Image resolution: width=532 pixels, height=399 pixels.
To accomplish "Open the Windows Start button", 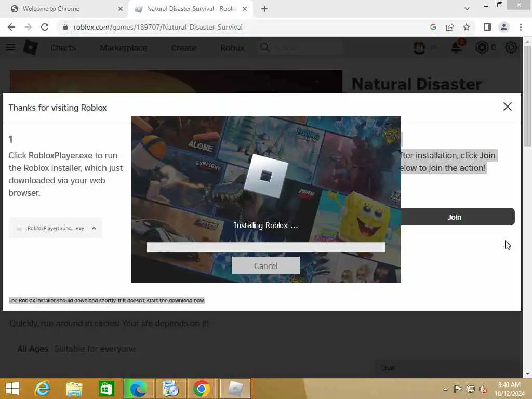I will [12, 389].
